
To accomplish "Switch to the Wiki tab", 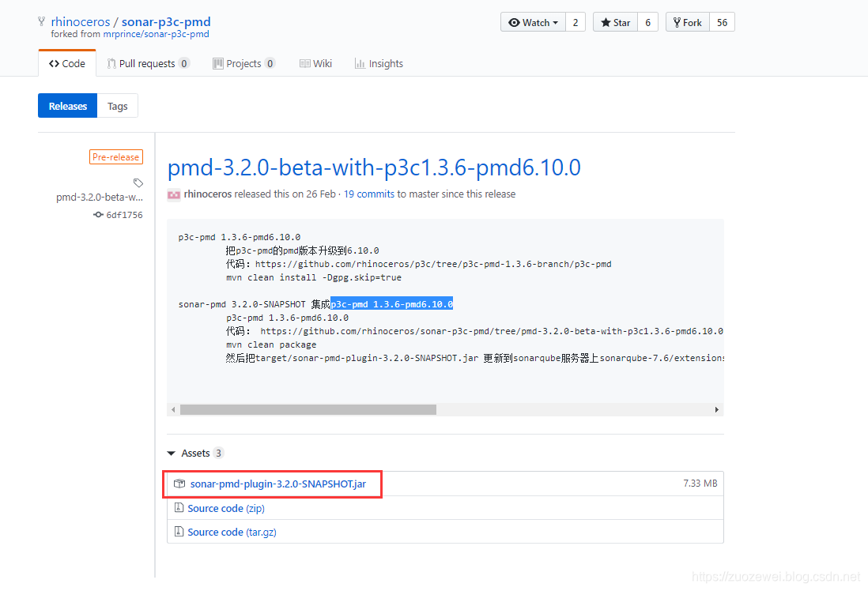I will tap(315, 64).
